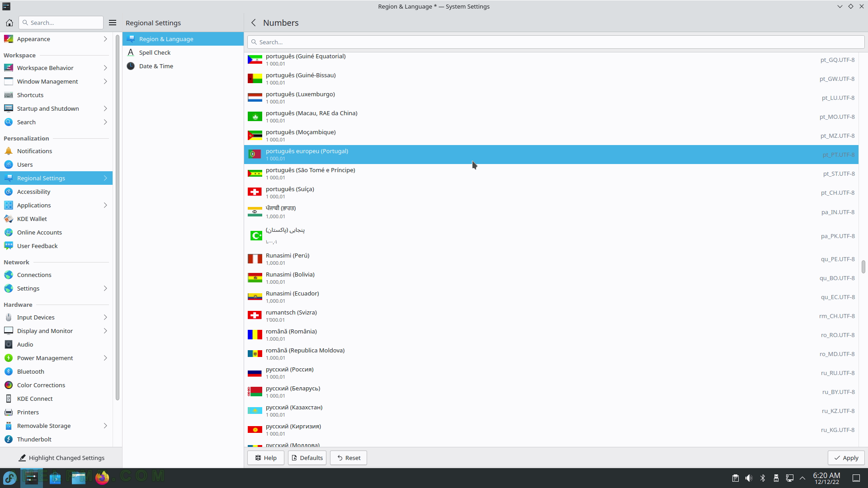This screenshot has width=868, height=488.
Task: Select português (Moçambique) locale
Action: click(551, 136)
